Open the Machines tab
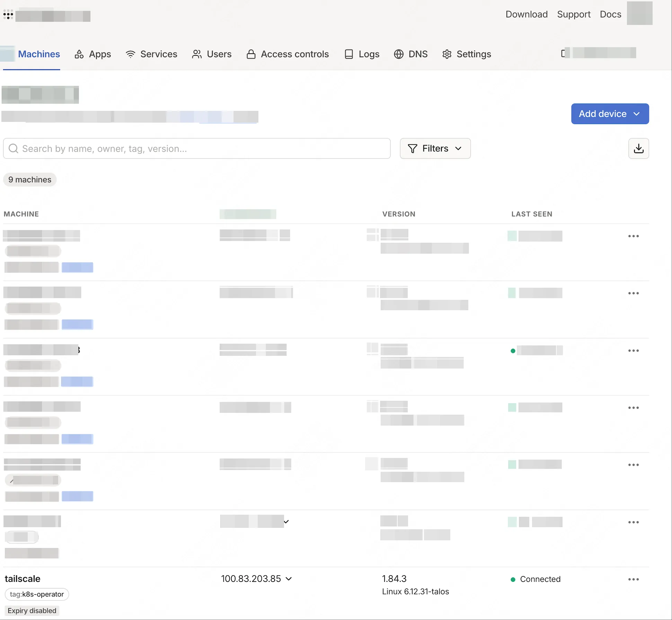 click(39, 54)
